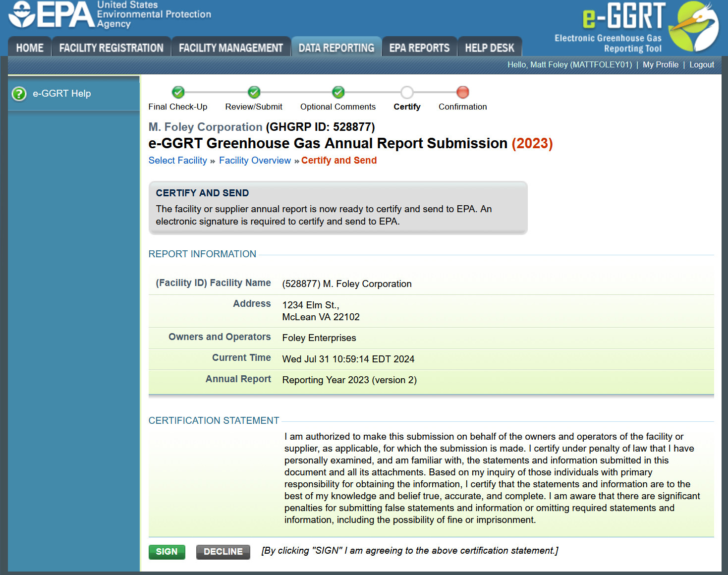Click the Review/Submit green checkmark step
Viewport: 728px width, 575px height.
[254, 92]
